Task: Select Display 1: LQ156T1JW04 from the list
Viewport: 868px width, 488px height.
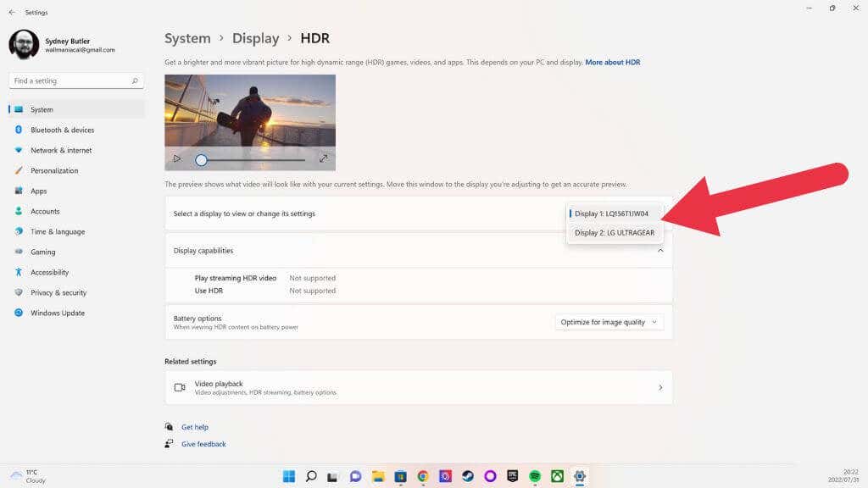Action: (x=612, y=213)
